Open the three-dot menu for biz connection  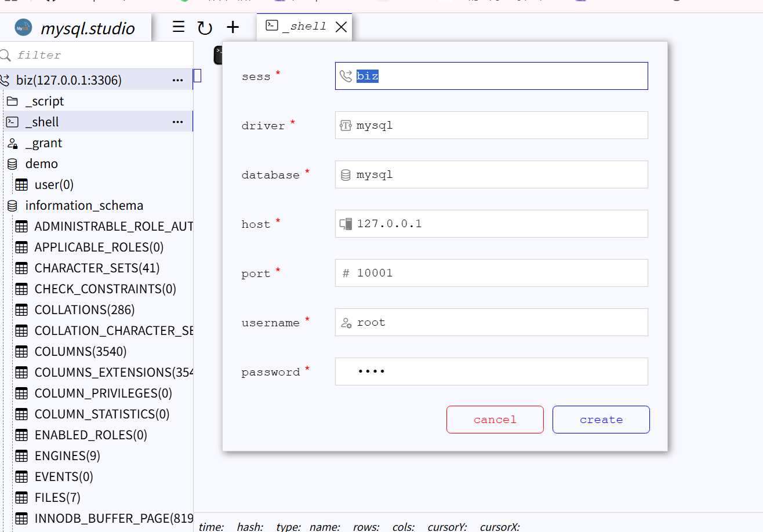(178, 80)
